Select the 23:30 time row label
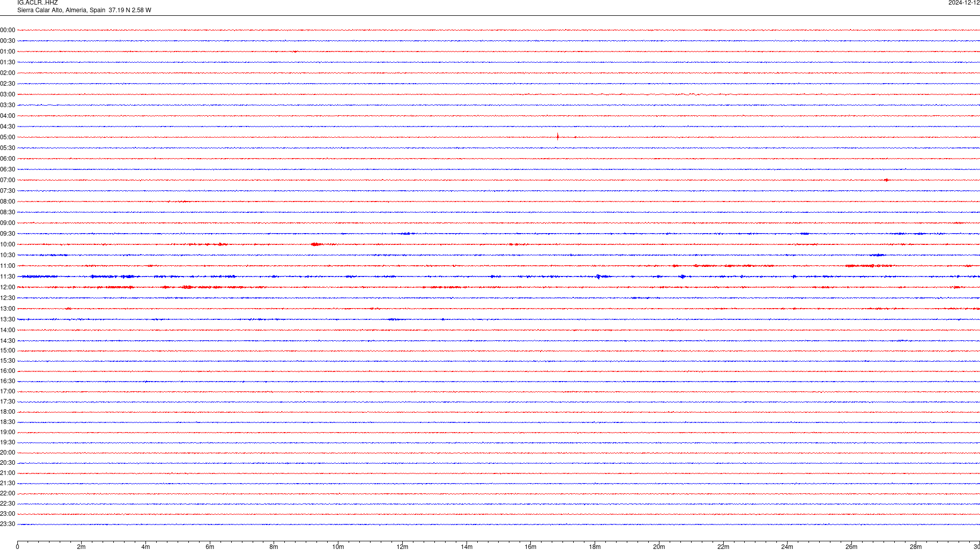Image resolution: width=980 pixels, height=551 pixels. (8, 524)
